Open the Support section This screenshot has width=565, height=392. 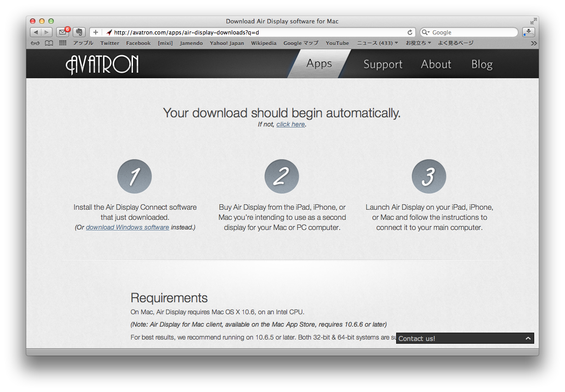point(383,64)
